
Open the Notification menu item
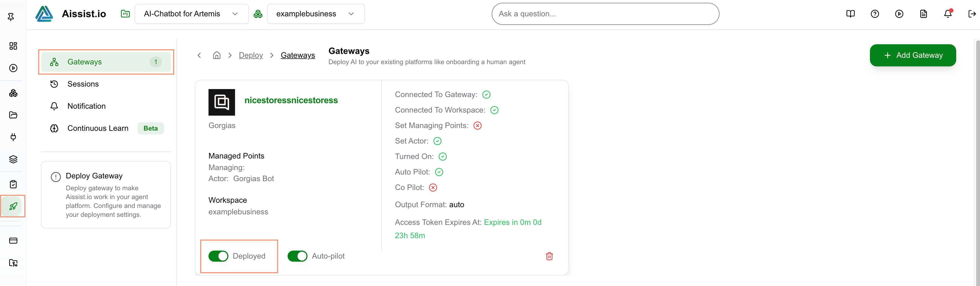(x=86, y=106)
